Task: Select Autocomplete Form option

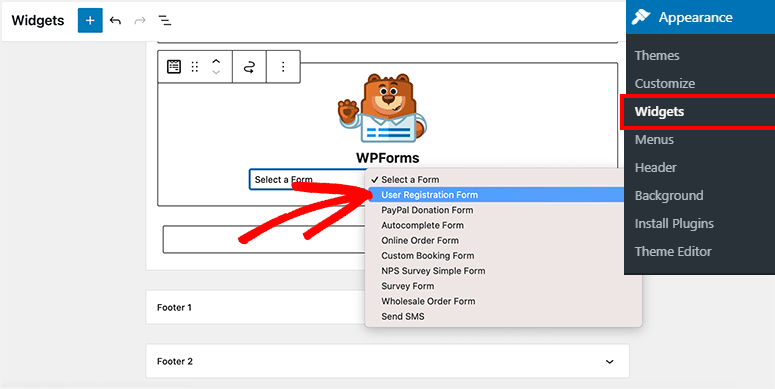Action: click(503, 225)
